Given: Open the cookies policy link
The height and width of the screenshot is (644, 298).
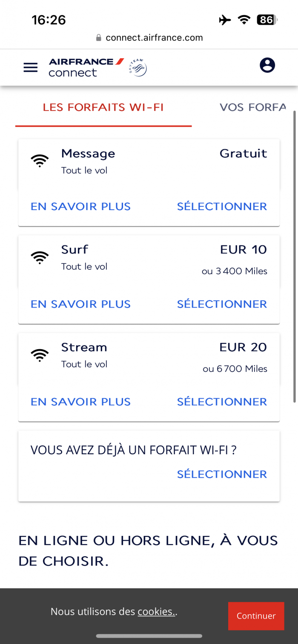Looking at the screenshot, I should 156,612.
